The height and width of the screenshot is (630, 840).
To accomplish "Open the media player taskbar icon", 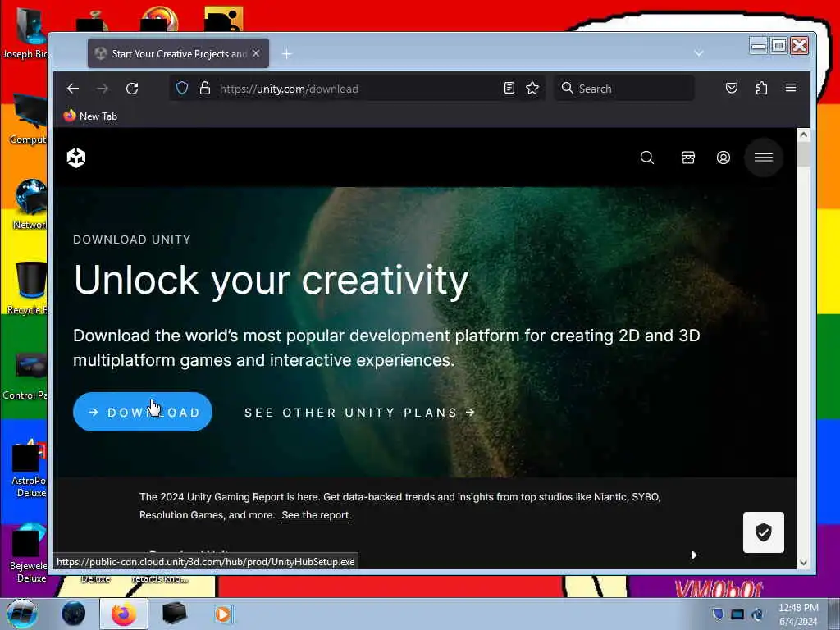I will click(x=223, y=614).
